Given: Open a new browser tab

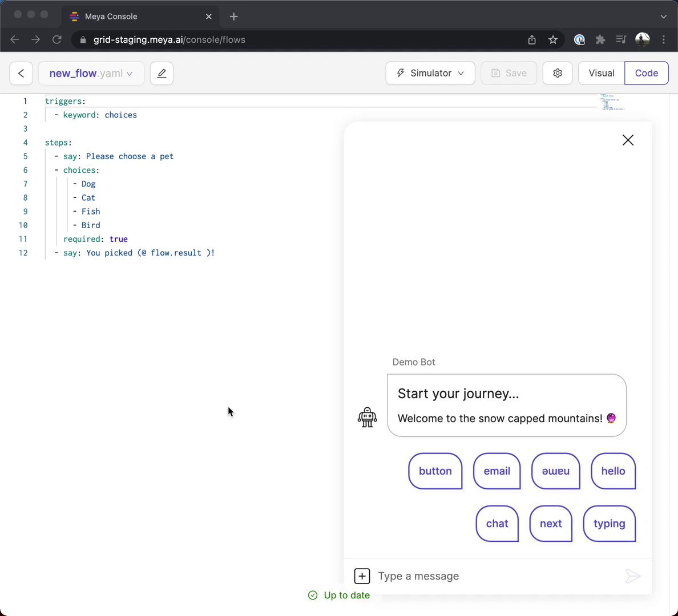Looking at the screenshot, I should 233,17.
